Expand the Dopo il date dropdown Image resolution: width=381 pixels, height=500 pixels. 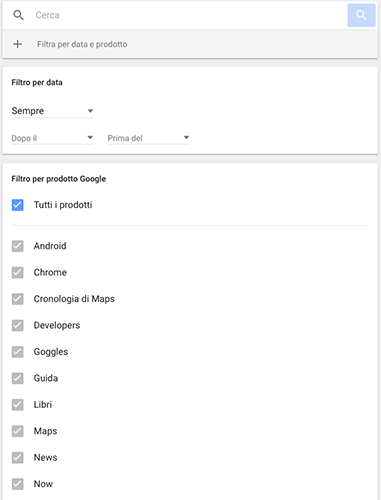pyautogui.click(x=53, y=138)
